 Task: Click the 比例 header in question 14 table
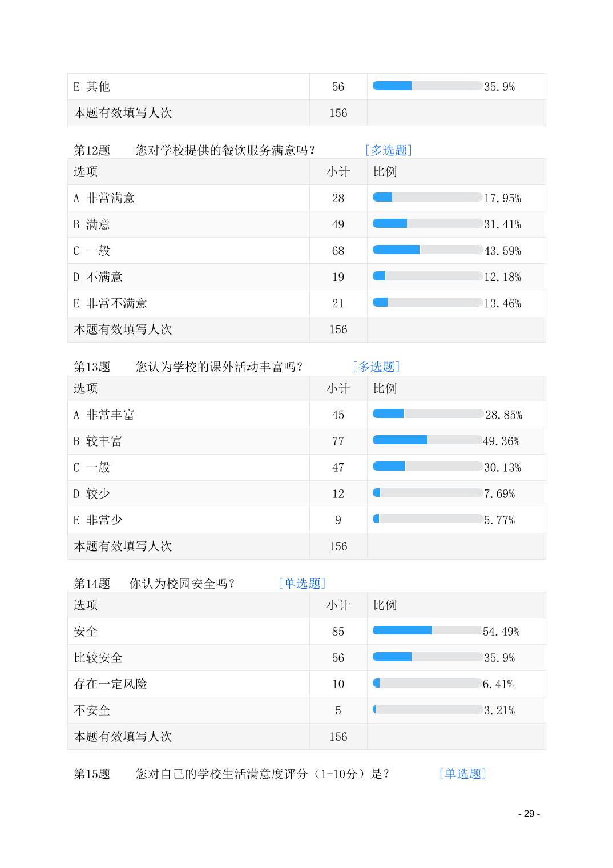tap(385, 605)
